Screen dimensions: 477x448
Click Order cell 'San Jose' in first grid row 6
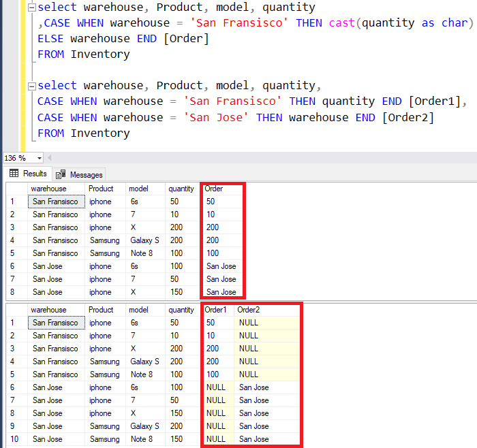(x=223, y=266)
